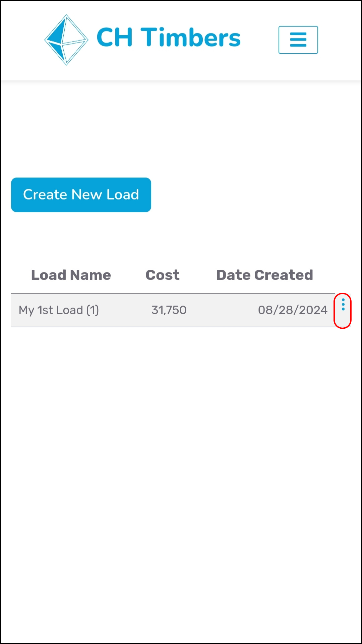Sort by the Date Created column header
Screen dimensions: 362x644
(264, 275)
